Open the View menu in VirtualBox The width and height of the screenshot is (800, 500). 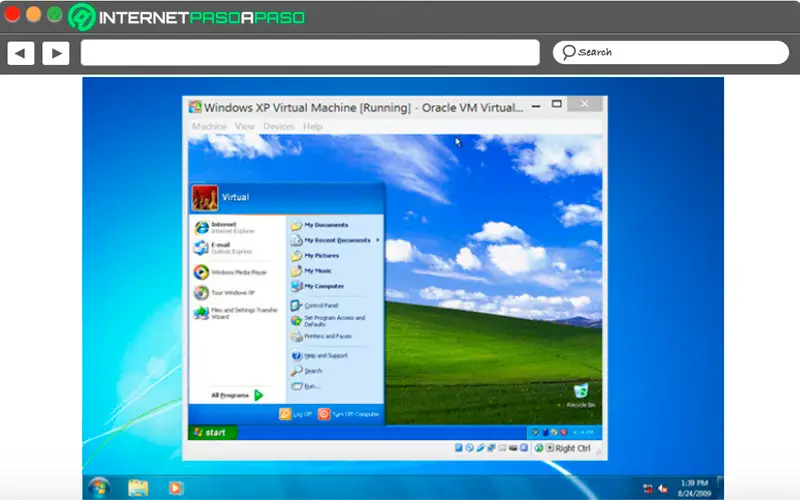[x=244, y=126]
